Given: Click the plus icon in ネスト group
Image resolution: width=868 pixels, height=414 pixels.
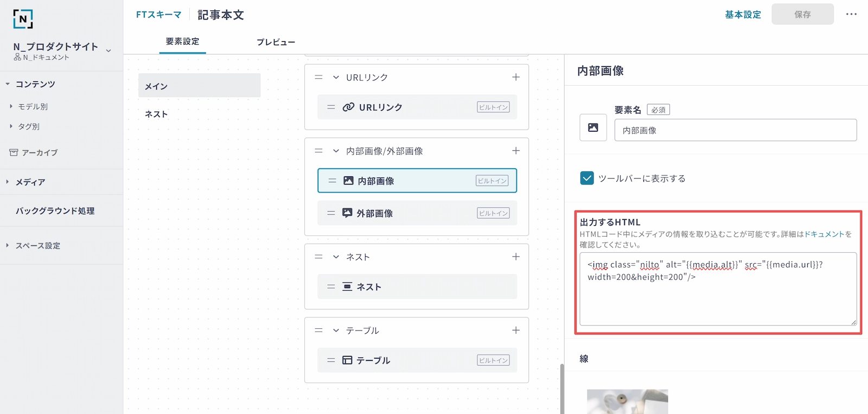Looking at the screenshot, I should pyautogui.click(x=515, y=257).
